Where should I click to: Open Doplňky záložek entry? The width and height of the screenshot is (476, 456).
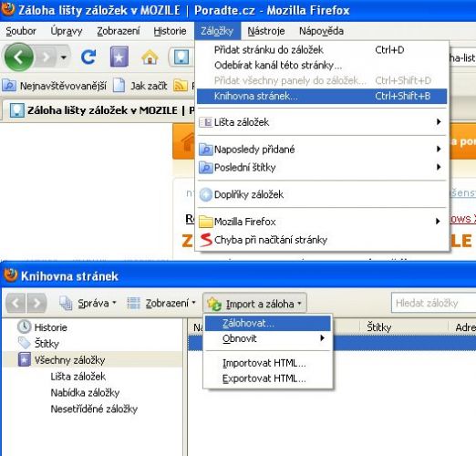point(322,194)
